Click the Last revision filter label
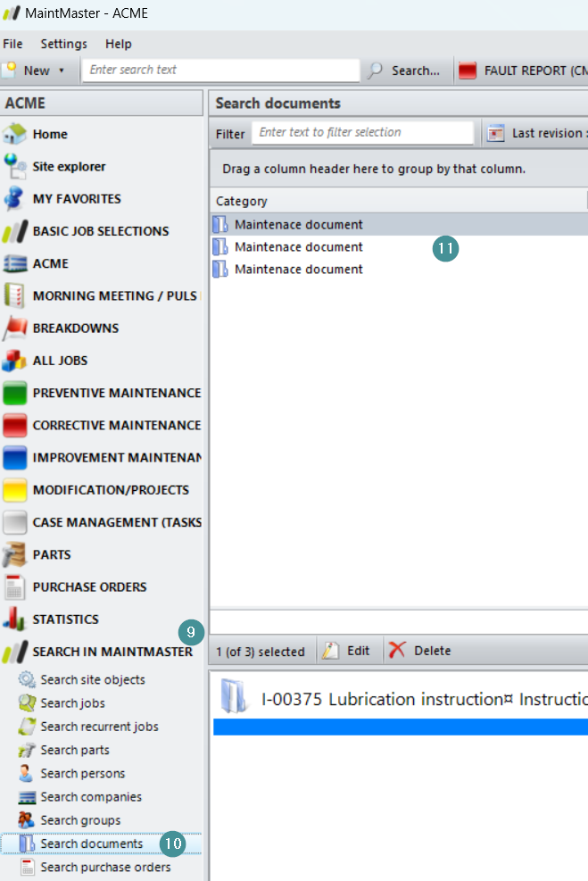The image size is (588, 881). [x=550, y=133]
